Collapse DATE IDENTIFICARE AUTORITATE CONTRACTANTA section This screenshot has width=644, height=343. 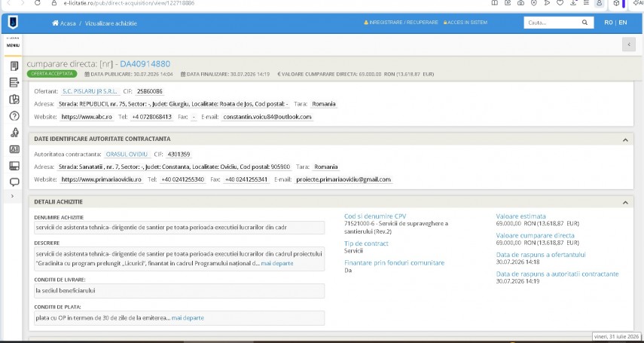(625, 139)
